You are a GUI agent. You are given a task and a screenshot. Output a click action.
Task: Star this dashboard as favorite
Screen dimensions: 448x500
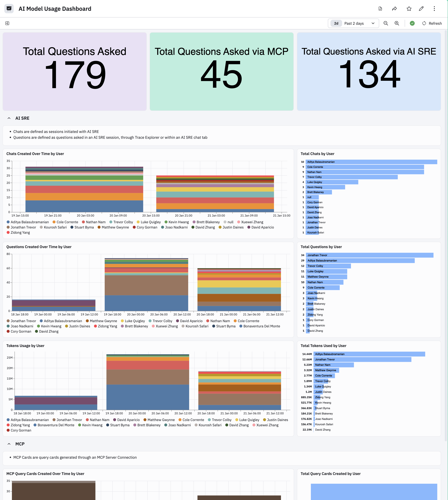(409, 9)
